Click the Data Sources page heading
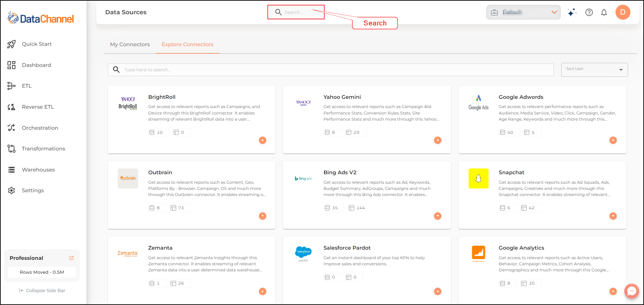This screenshot has height=305, width=644. click(126, 12)
